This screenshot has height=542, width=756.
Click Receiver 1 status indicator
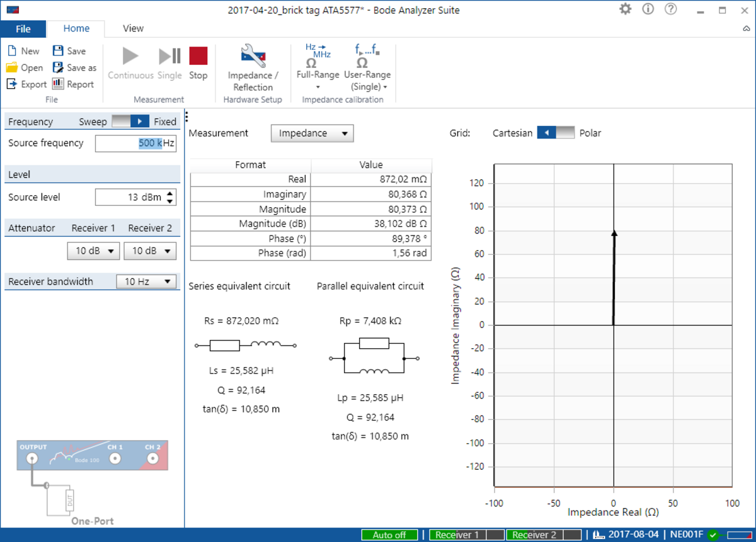pos(466,535)
